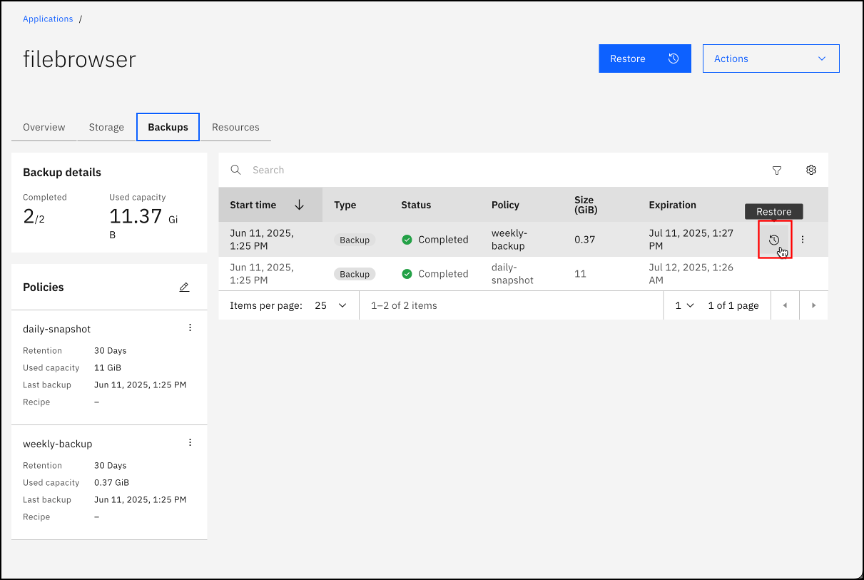Expand the Actions dropdown
The width and height of the screenshot is (864, 580).
(x=770, y=59)
